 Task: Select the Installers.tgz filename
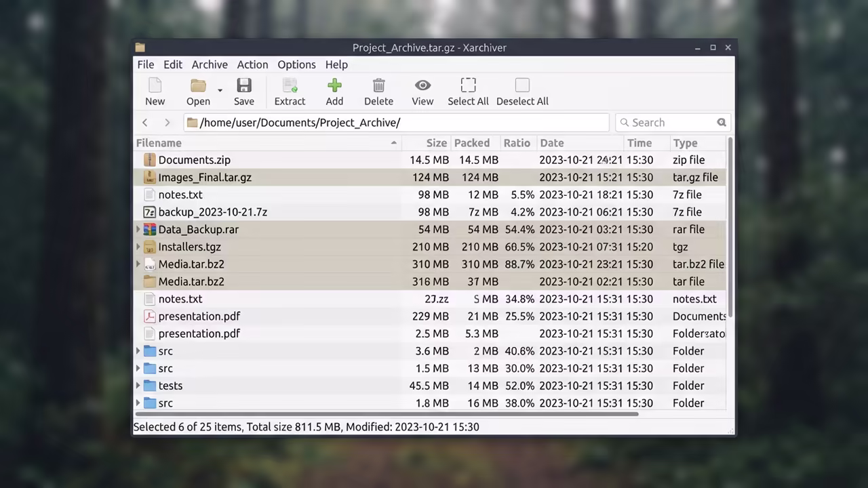[190, 247]
